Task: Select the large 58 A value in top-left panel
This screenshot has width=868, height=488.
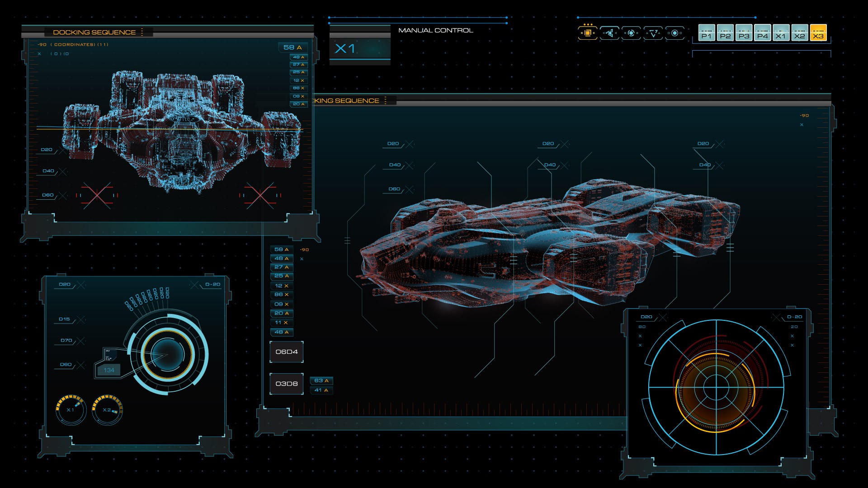Action: (x=292, y=47)
